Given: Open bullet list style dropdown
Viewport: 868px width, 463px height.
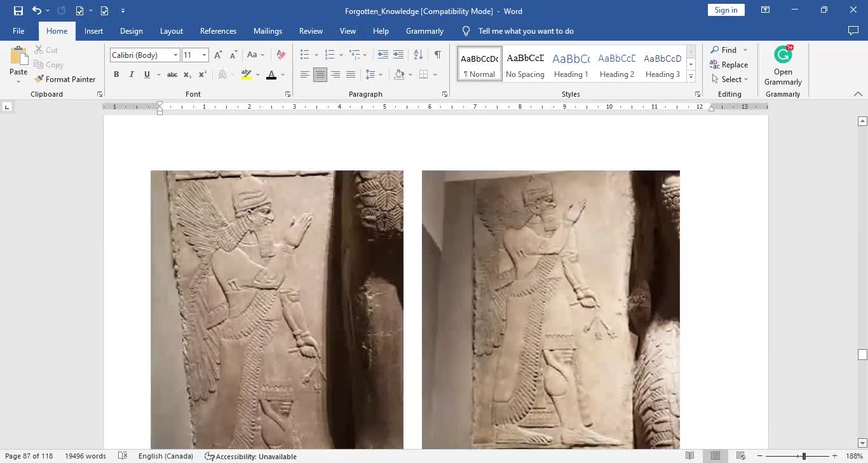Looking at the screenshot, I should (316, 55).
